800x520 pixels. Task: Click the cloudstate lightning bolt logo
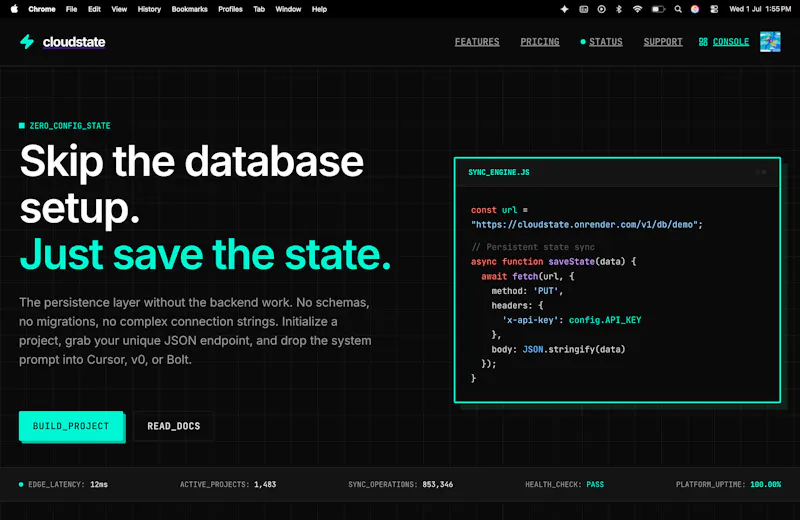coord(27,42)
